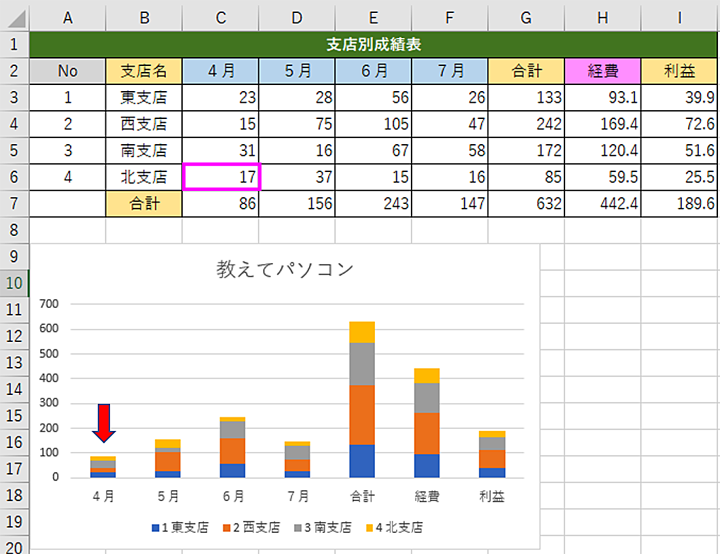Click the 700 value on vertical axis
This screenshot has width=720, height=554.
[49, 304]
